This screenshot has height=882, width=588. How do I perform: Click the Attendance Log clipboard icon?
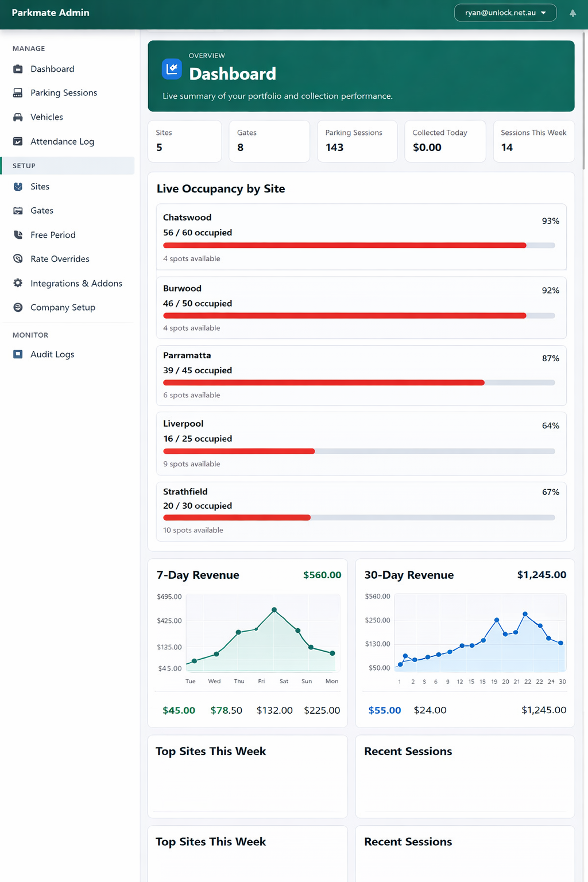point(18,141)
